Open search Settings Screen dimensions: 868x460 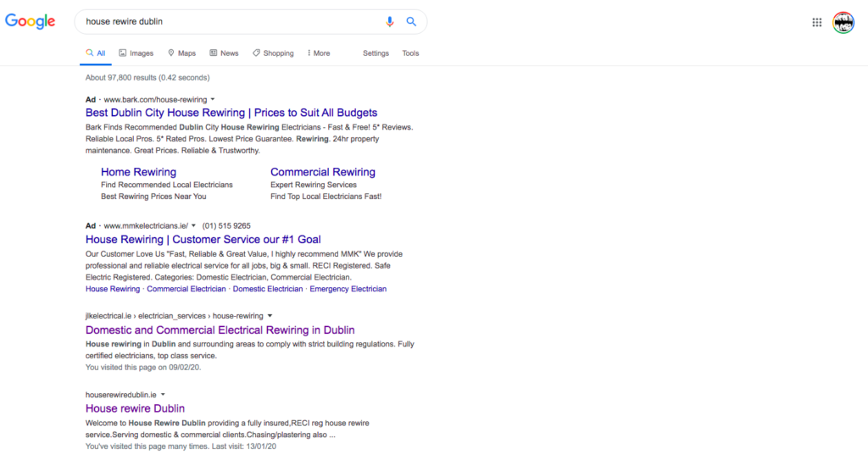tap(376, 53)
